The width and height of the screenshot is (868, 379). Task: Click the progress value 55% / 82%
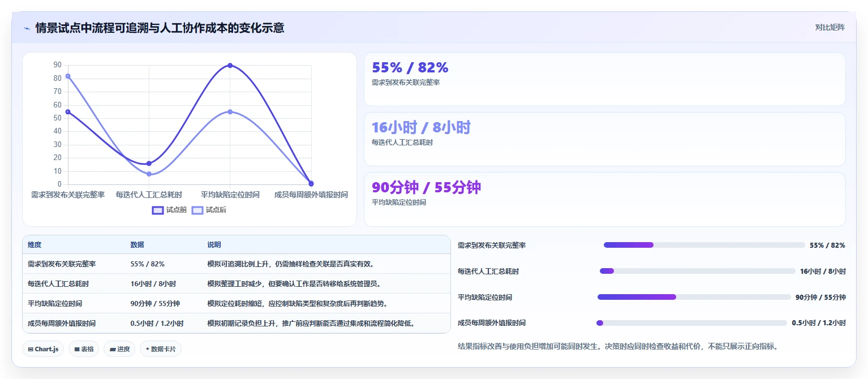pyautogui.click(x=827, y=246)
